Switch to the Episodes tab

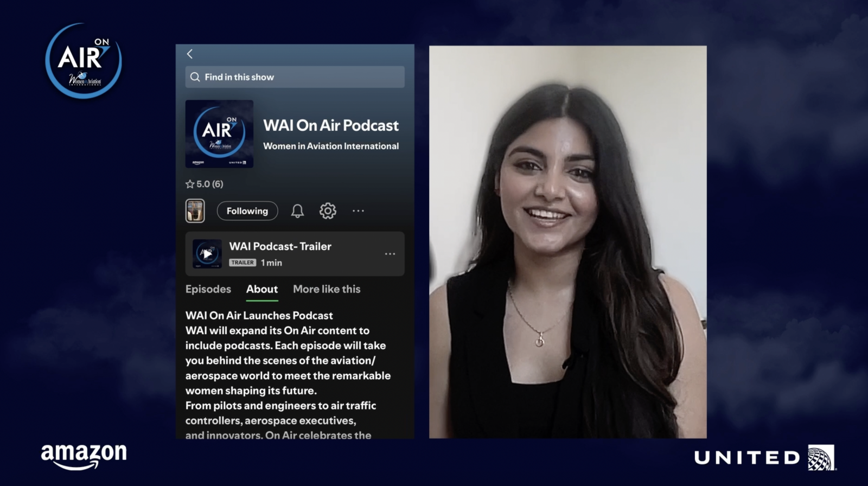[x=208, y=289]
